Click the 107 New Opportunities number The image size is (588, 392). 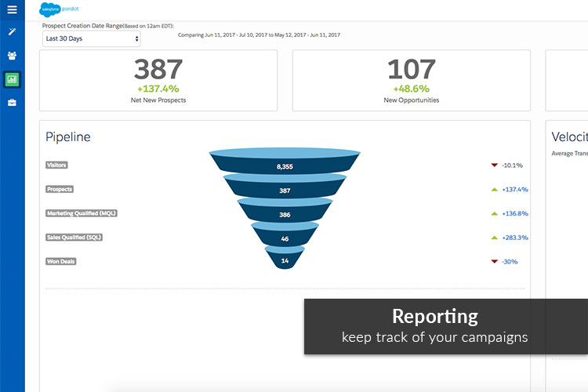click(412, 70)
